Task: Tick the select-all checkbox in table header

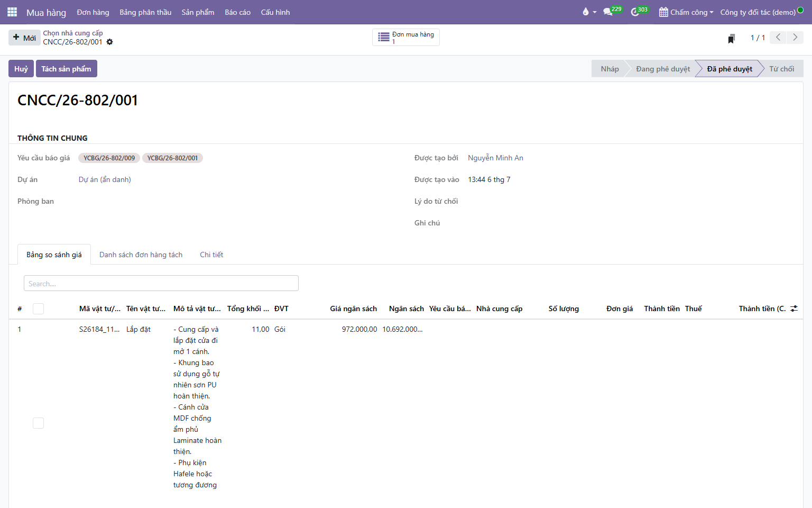Action: point(38,309)
